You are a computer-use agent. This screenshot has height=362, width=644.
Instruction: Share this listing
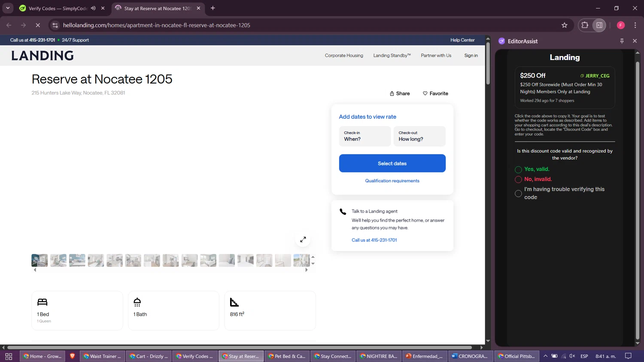pyautogui.click(x=400, y=94)
